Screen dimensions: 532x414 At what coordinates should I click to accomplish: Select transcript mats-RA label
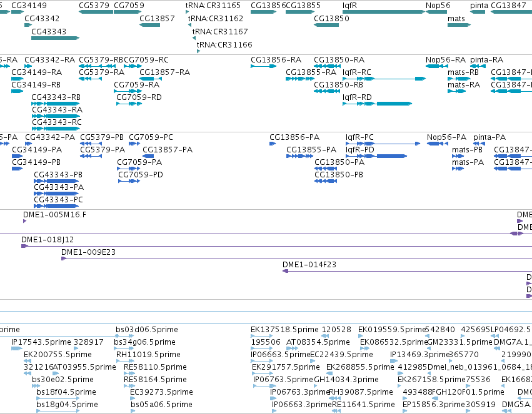pos(464,85)
